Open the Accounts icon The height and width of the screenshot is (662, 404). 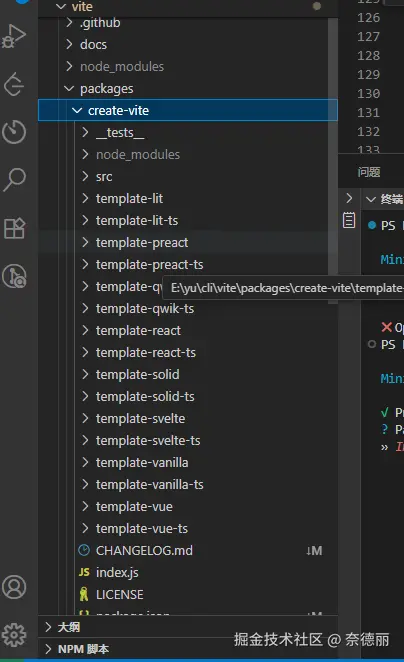point(14,587)
